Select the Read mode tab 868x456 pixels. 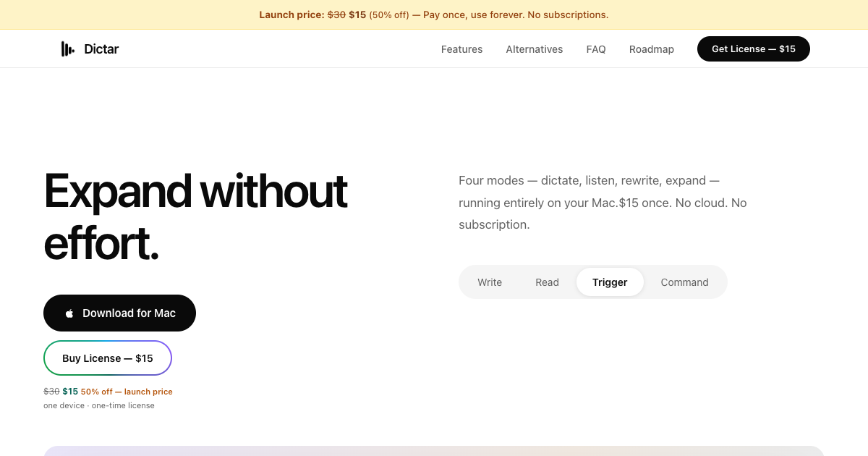[x=547, y=282]
